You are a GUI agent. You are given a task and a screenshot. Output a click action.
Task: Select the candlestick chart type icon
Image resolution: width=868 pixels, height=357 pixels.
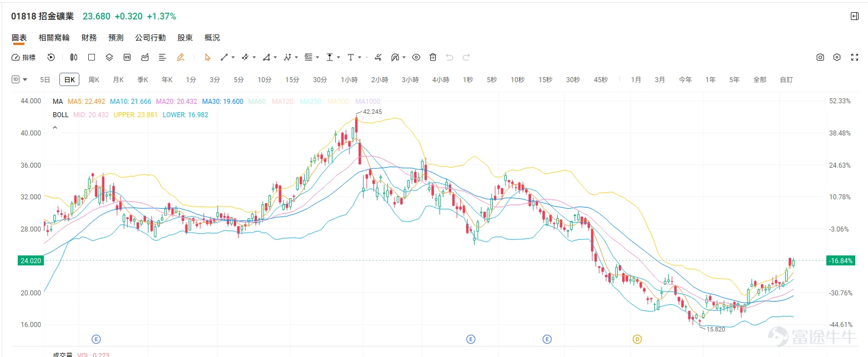click(x=74, y=57)
